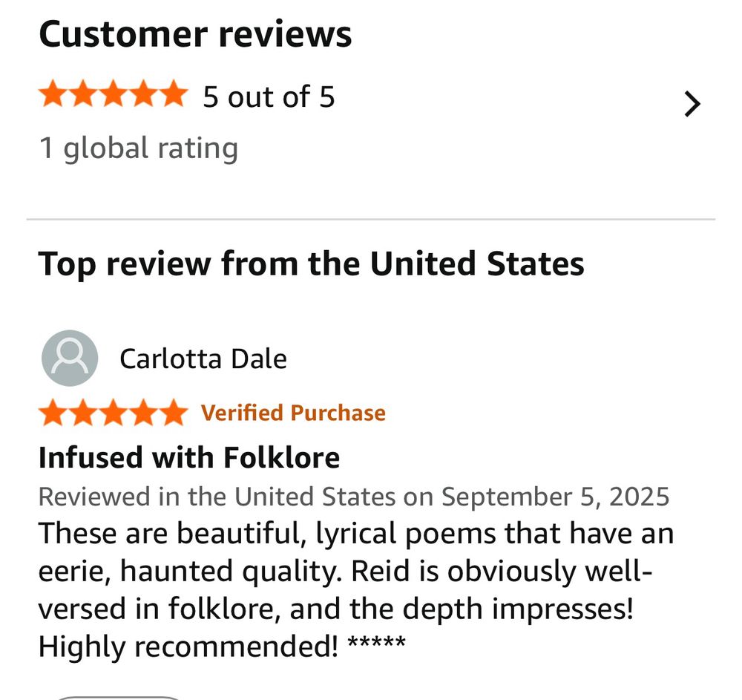742x700 pixels.
Task: Click the "5 out of 5" rating text
Action: tap(269, 97)
